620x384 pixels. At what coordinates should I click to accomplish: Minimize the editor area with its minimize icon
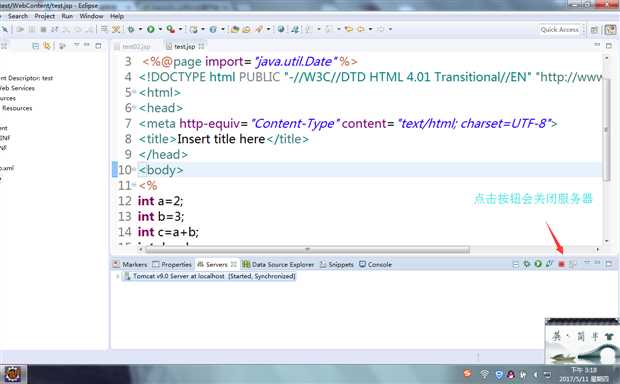(597, 45)
